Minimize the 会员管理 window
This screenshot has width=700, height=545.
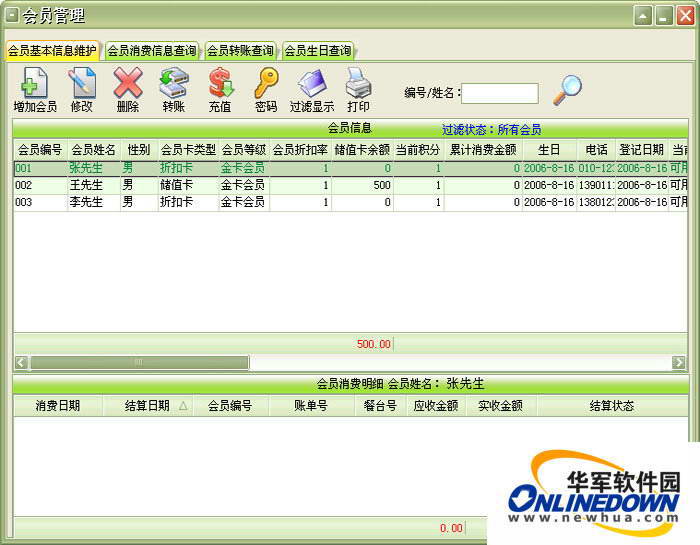coord(664,17)
